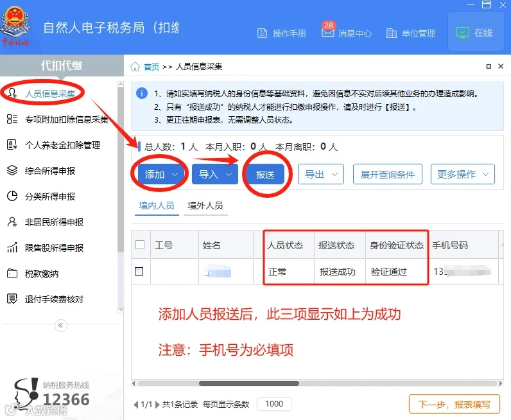Click horizontal scrollbar right arrow
The height and width of the screenshot is (420, 511).
point(501,383)
